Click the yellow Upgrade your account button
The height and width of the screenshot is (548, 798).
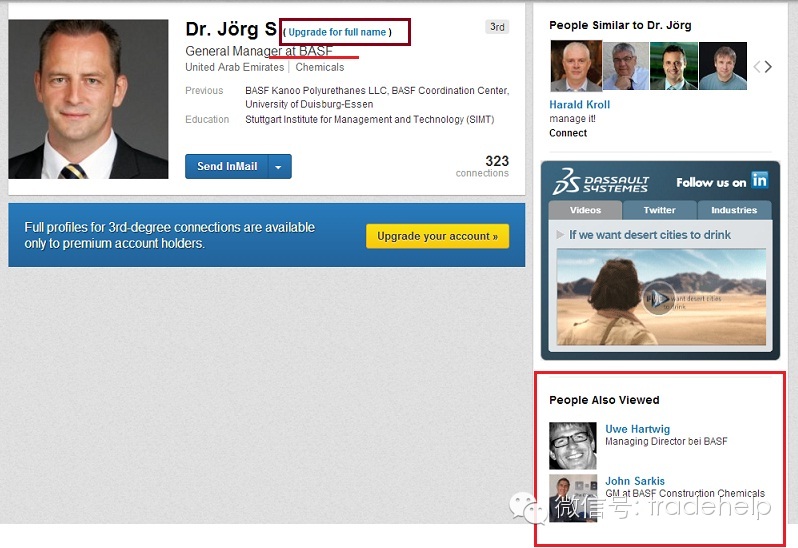point(437,236)
